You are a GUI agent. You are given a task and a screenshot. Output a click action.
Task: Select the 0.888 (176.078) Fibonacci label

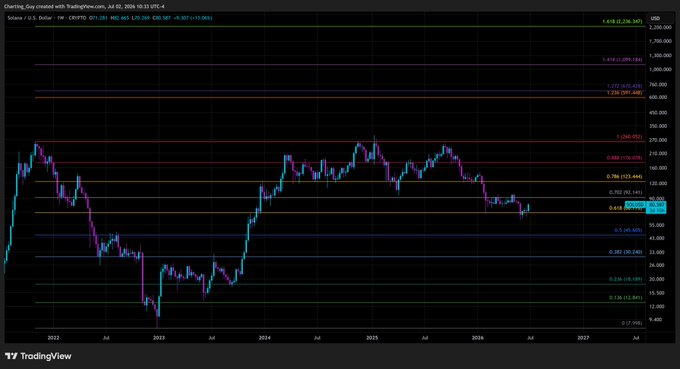pos(624,158)
